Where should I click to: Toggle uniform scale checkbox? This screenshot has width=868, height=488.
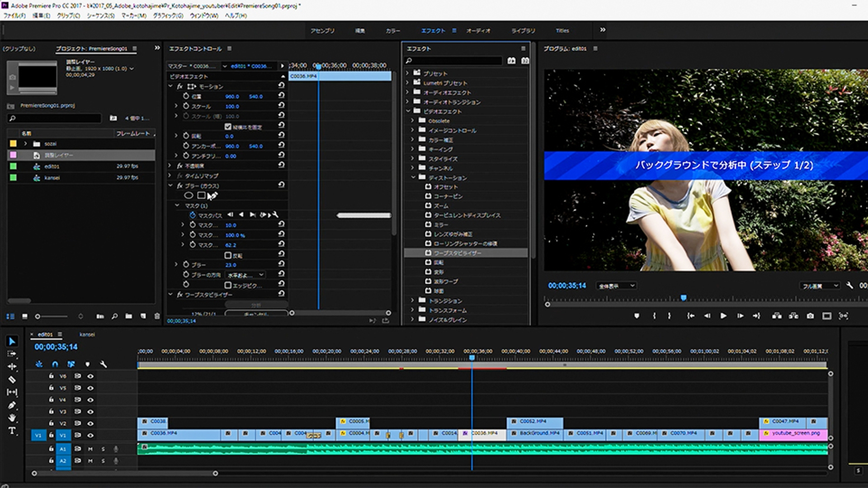[228, 127]
